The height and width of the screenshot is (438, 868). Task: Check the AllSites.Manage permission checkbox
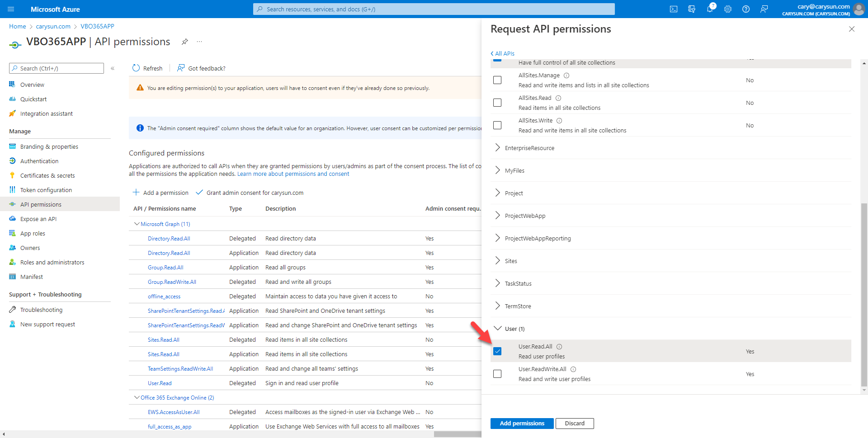(x=497, y=80)
